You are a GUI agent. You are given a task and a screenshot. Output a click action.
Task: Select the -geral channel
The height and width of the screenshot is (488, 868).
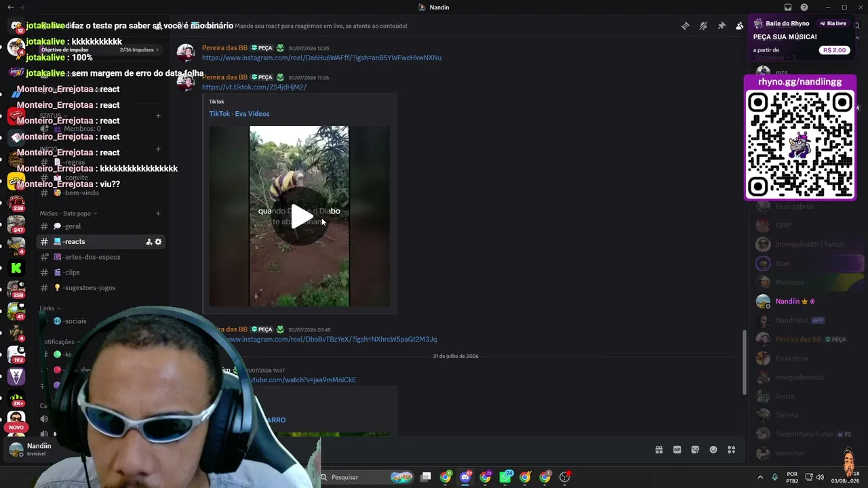click(x=100, y=226)
